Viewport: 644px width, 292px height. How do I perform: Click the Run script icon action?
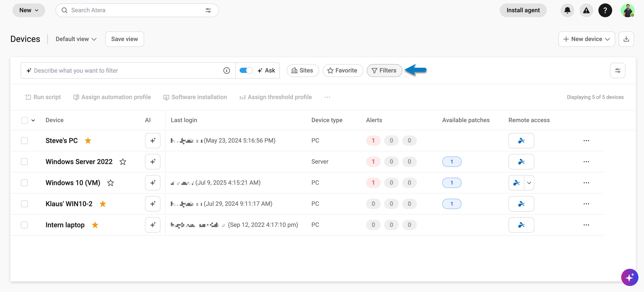click(x=28, y=97)
